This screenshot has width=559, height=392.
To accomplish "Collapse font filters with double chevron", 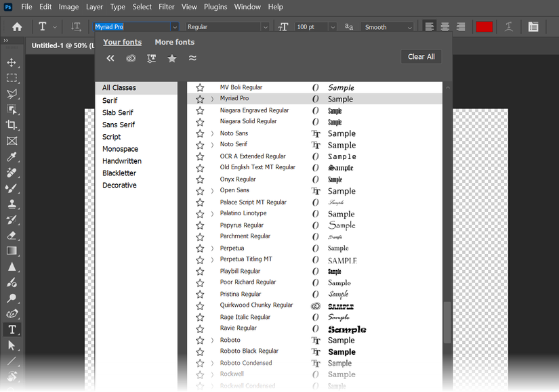I will [x=110, y=58].
